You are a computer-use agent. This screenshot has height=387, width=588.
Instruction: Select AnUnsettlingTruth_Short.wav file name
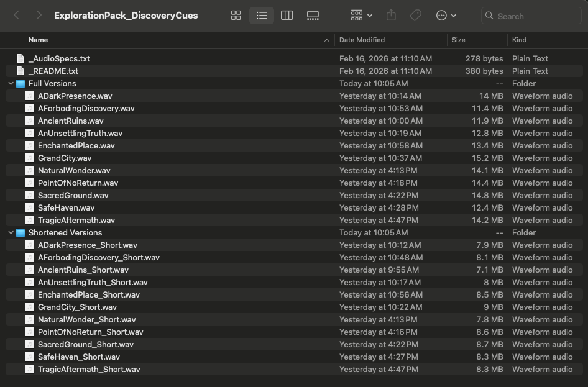point(93,282)
